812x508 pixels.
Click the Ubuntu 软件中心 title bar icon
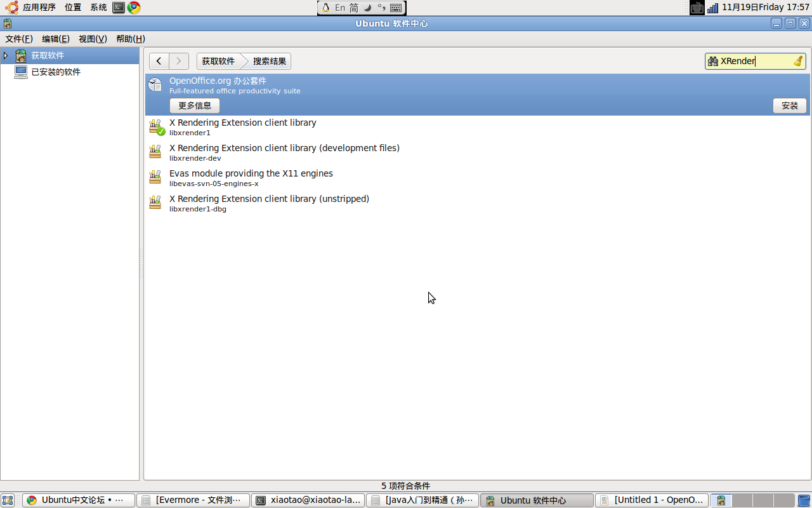pyautogui.click(x=7, y=23)
